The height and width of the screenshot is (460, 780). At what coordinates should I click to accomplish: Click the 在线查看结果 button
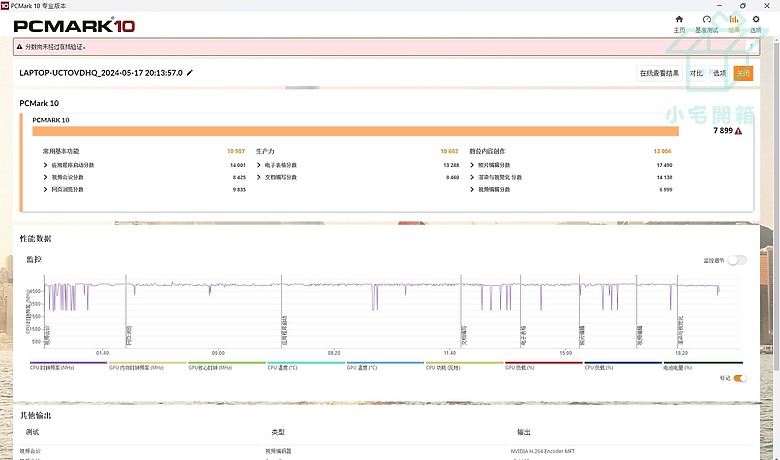click(x=659, y=73)
